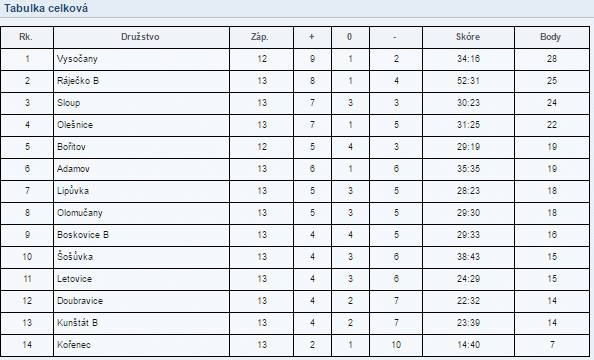Click the Kořenec team name

(x=74, y=345)
